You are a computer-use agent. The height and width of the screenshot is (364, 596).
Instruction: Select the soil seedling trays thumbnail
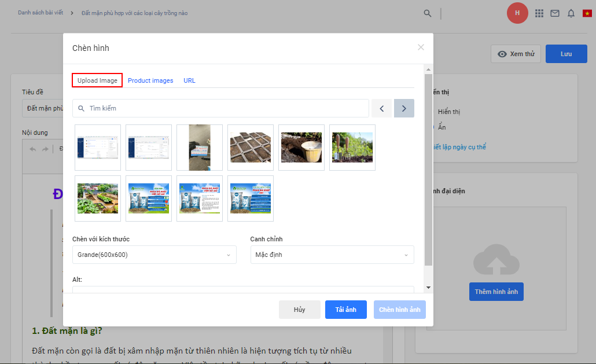tap(251, 148)
